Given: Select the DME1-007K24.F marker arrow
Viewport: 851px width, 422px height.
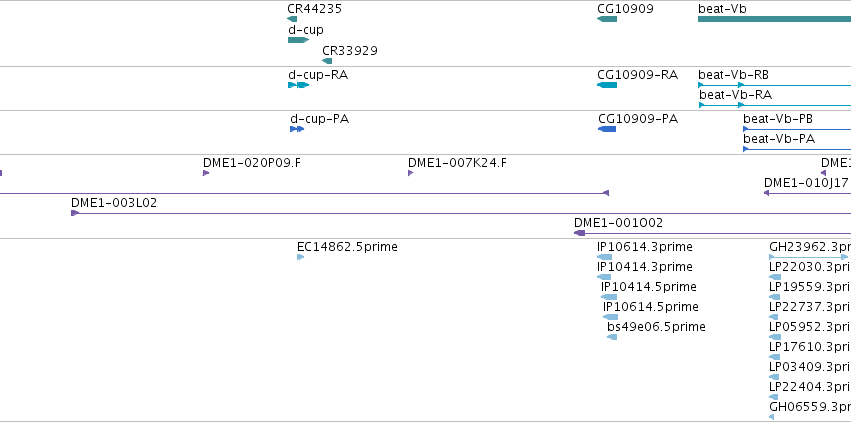Looking at the screenshot, I should pyautogui.click(x=410, y=173).
